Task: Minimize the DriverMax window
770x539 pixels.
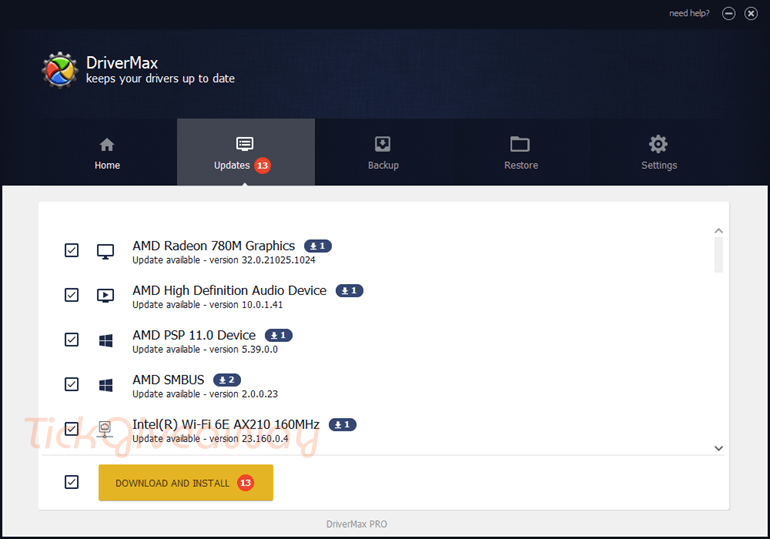Action: point(729,14)
